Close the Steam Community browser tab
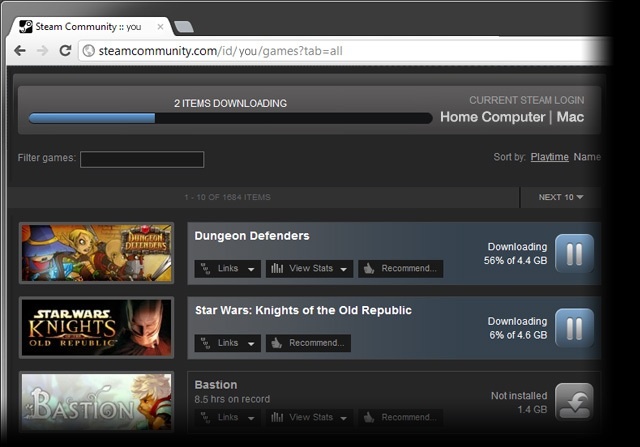The height and width of the screenshot is (447, 640). 160,26
